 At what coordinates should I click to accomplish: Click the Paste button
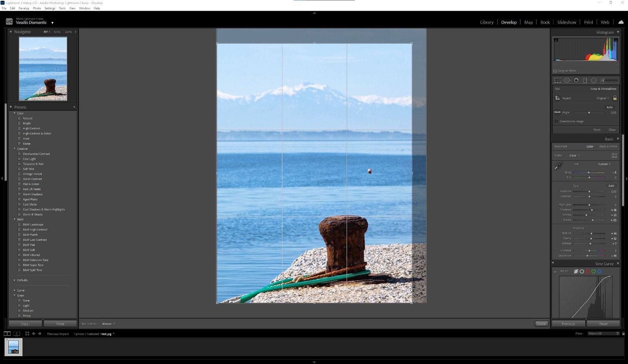tap(60, 324)
